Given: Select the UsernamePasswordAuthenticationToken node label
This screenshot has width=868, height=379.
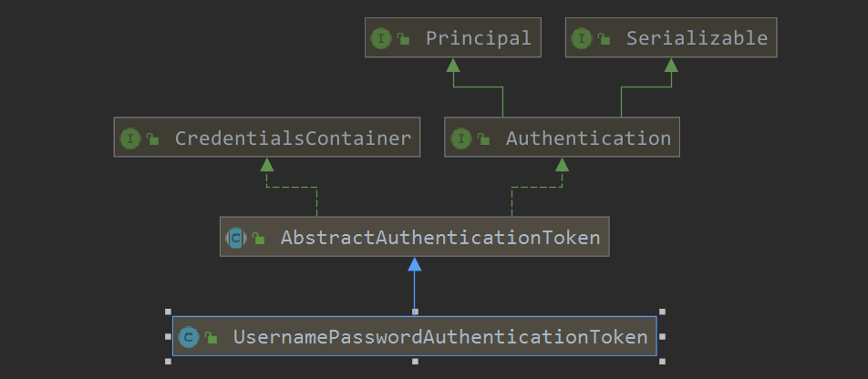Looking at the screenshot, I should coord(440,337).
